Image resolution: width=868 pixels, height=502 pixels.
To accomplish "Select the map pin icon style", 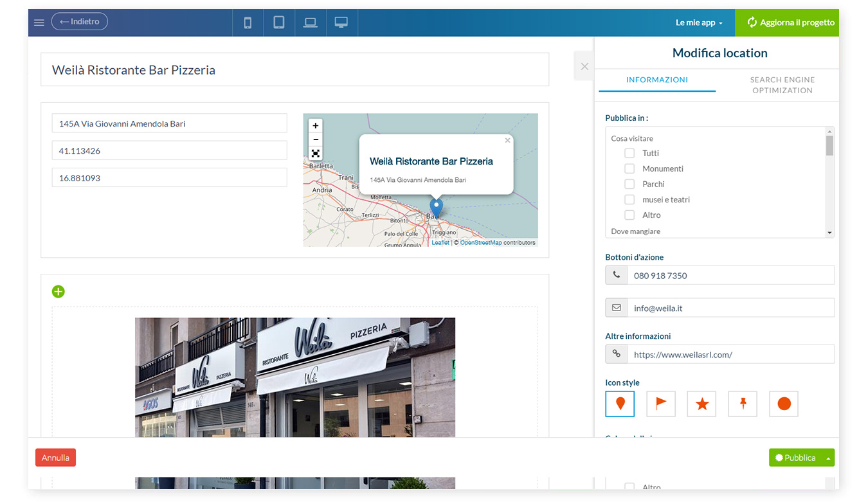I will (620, 404).
